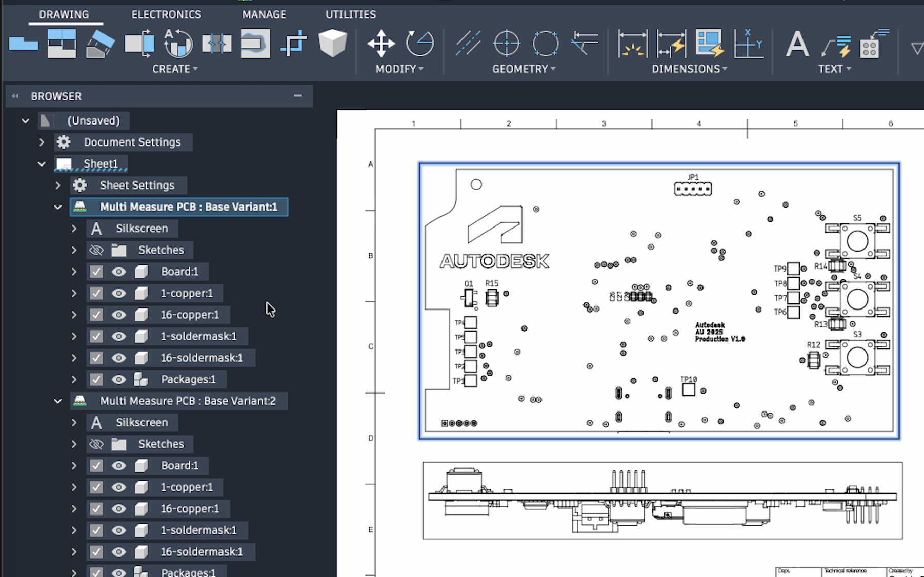Screen dimensions: 924x577
Task: Select the Move tool
Action: [x=381, y=44]
